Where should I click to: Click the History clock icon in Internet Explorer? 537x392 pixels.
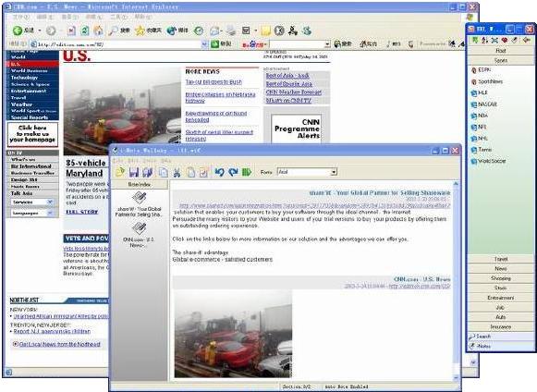coord(199,31)
